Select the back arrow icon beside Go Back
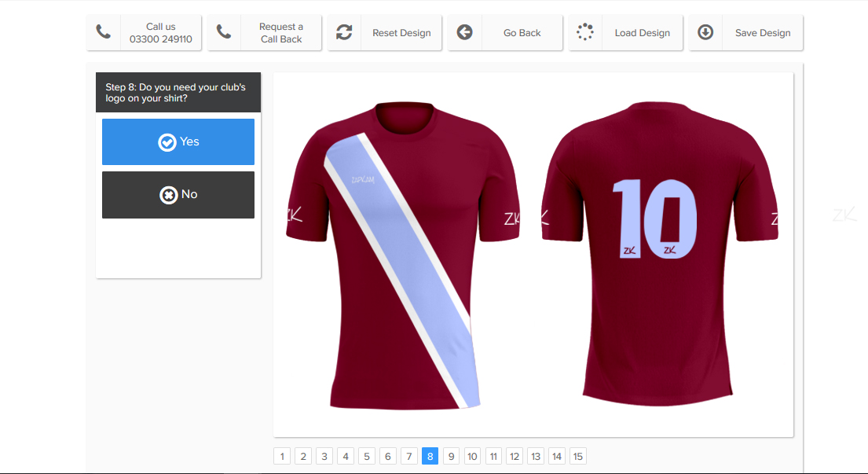 464,32
